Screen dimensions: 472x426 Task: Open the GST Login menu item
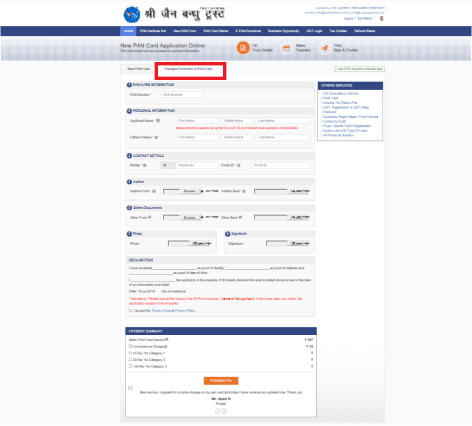coord(314,31)
